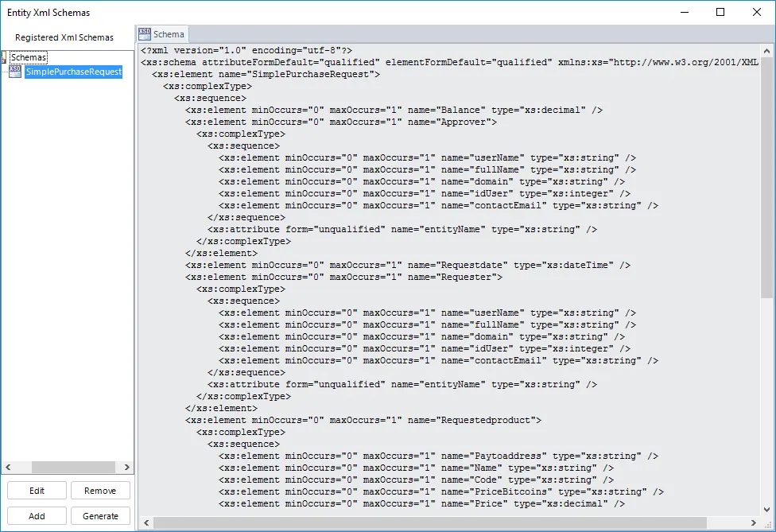Screen dimensions: 776x532
Task: Maximize the Entity Xml Schemas window
Action: point(720,12)
